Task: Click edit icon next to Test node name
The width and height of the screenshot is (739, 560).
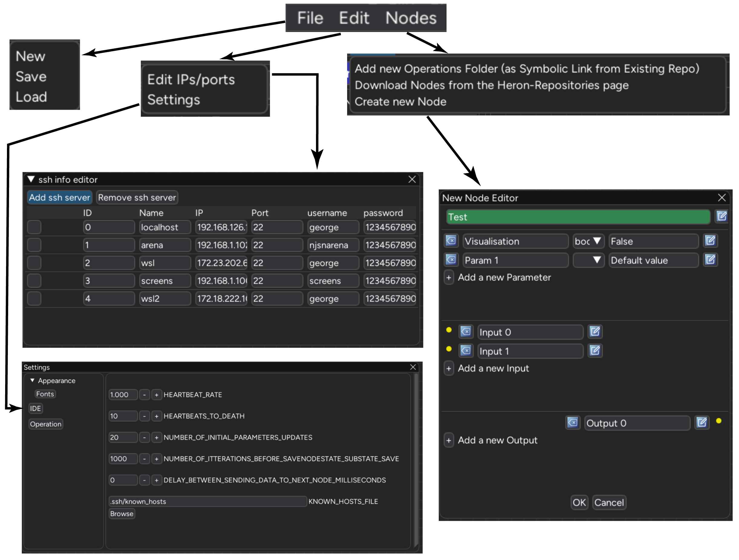Action: (721, 217)
